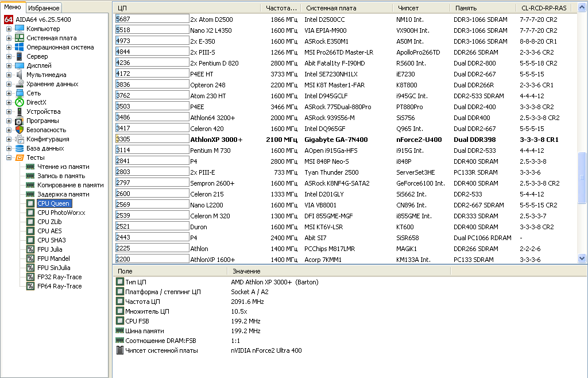The width and height of the screenshot is (588, 378).
Task: Click the Конфигурация gear icon
Action: pyautogui.click(x=20, y=139)
